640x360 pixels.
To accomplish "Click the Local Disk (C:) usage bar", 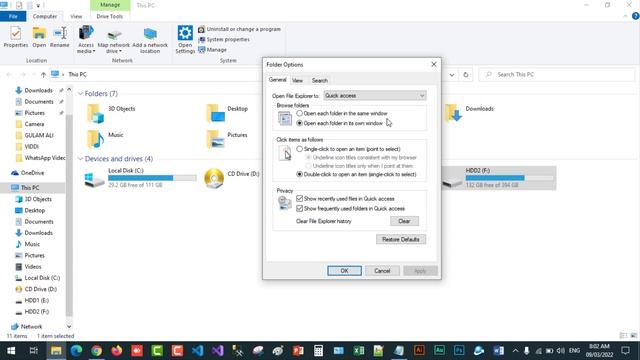I will (x=152, y=178).
